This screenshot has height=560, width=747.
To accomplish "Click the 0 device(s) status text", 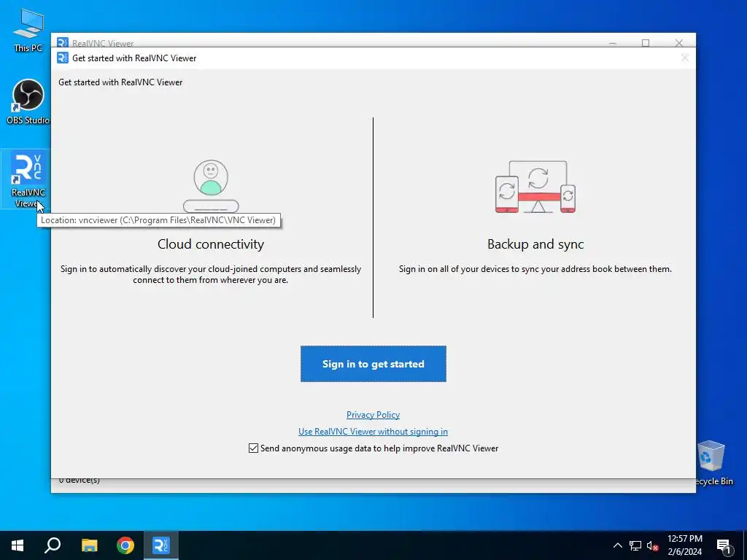I will click(79, 481).
